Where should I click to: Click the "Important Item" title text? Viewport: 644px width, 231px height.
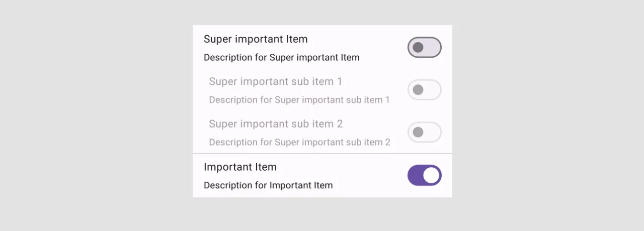[240, 167]
